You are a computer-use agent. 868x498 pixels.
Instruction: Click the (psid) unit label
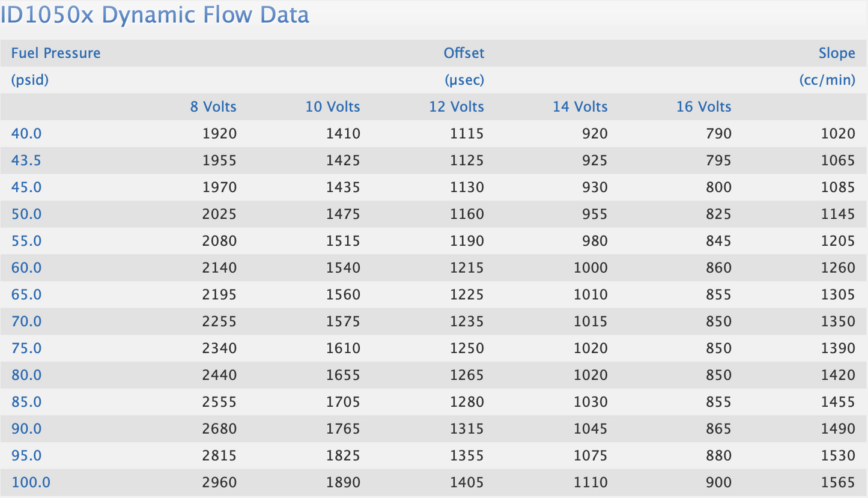(x=30, y=80)
